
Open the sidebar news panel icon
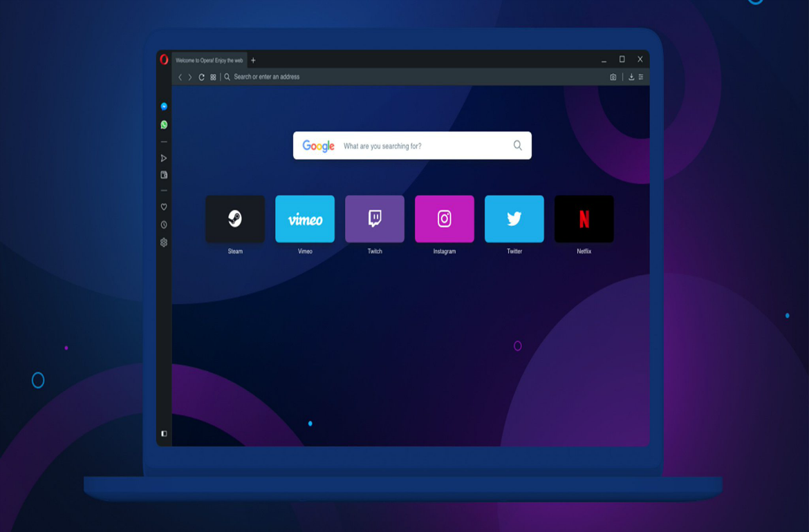164,175
